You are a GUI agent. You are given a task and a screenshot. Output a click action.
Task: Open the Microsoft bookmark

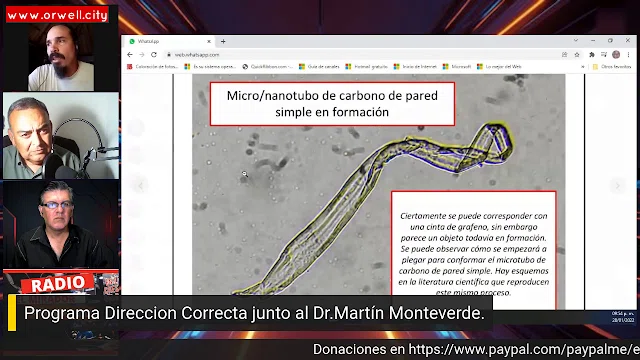coord(457,67)
